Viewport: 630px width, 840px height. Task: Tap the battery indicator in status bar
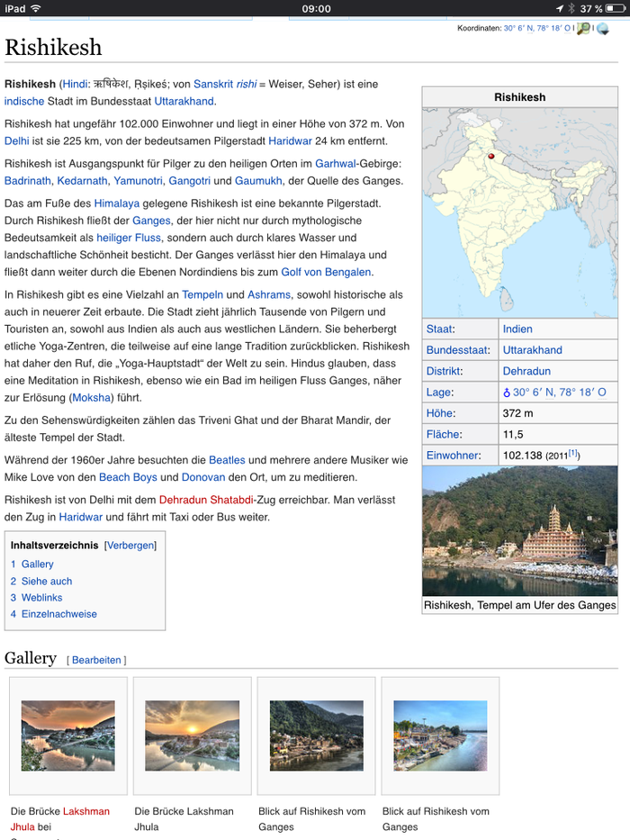[x=616, y=8]
